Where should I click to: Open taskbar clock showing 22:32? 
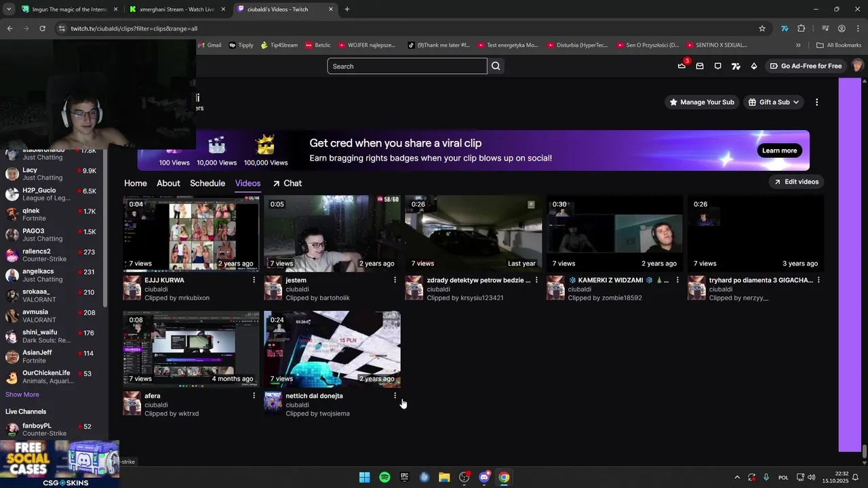(835, 477)
